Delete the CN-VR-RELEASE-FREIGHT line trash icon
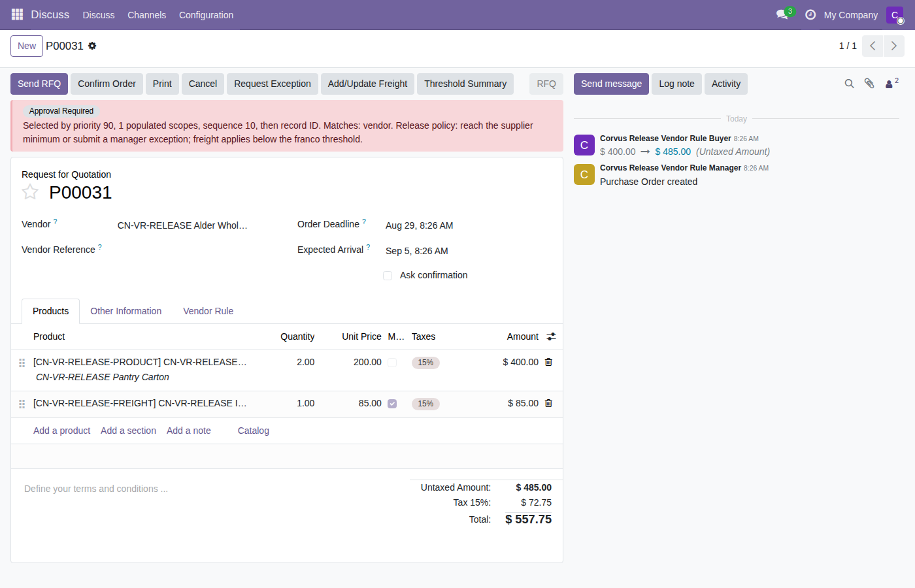Image resolution: width=915 pixels, height=588 pixels. [x=548, y=403]
